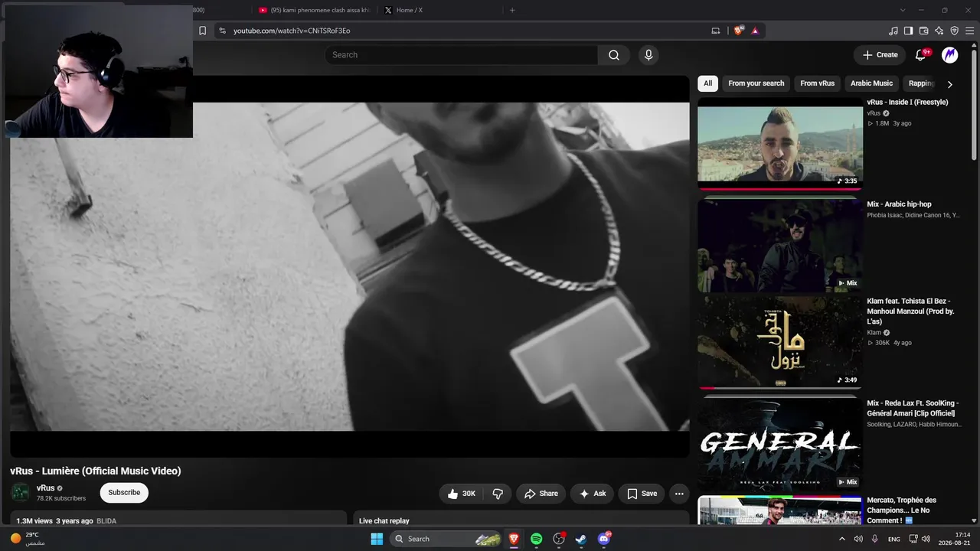Click the '1.3M views' description text
The height and width of the screenshot is (551, 980).
tap(34, 521)
